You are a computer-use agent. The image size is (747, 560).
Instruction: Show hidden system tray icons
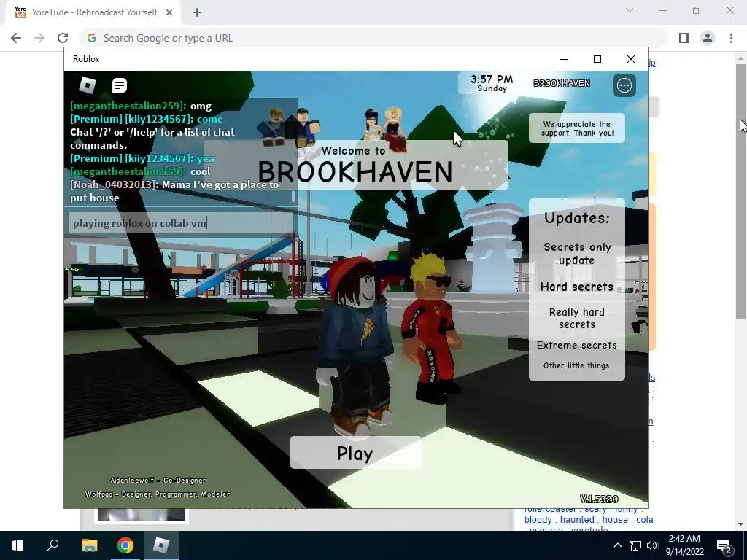pos(617,545)
